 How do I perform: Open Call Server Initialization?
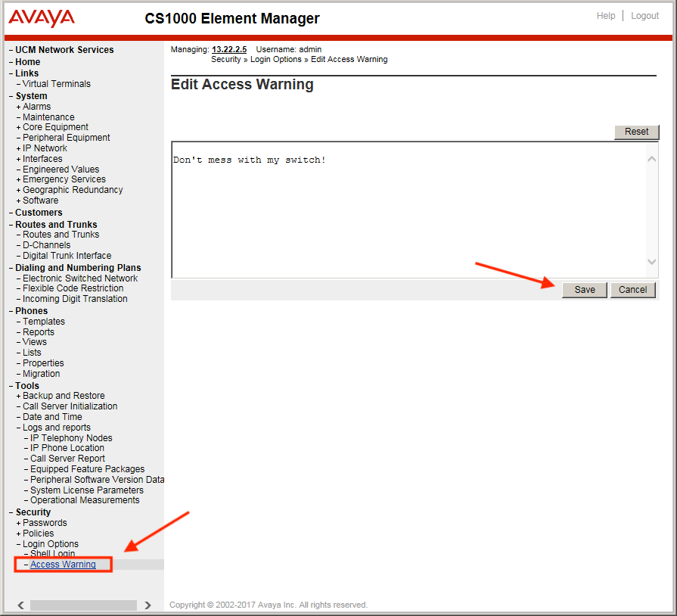click(x=70, y=406)
